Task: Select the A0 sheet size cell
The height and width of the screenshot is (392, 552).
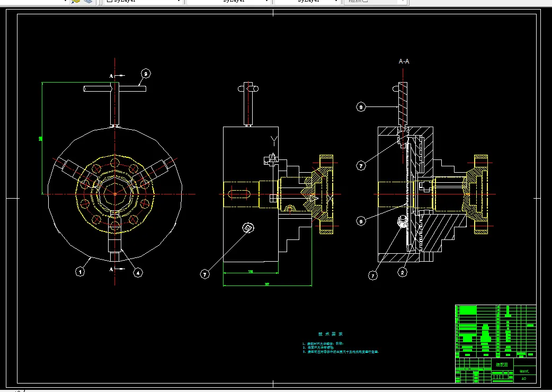Action: (x=524, y=379)
